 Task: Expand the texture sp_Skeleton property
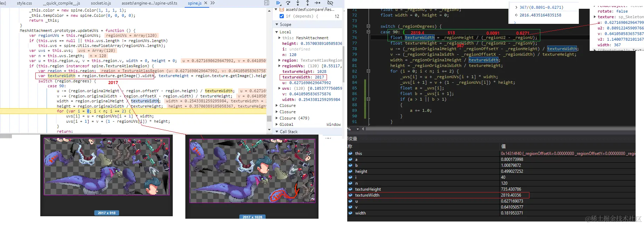pos(595,17)
